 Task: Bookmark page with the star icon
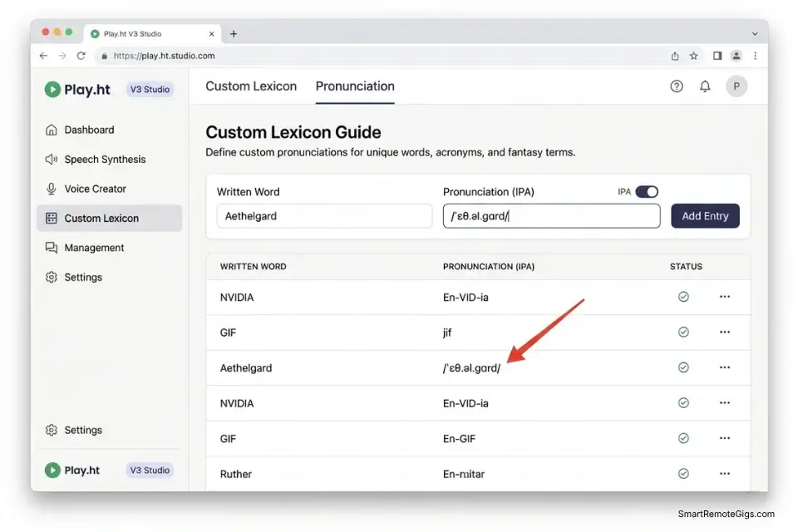[x=693, y=56]
